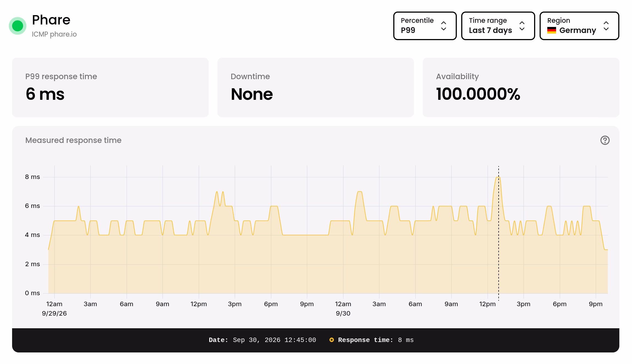Click the 2 ms y-axis label
This screenshot has height=364, width=632.
pyautogui.click(x=32, y=264)
